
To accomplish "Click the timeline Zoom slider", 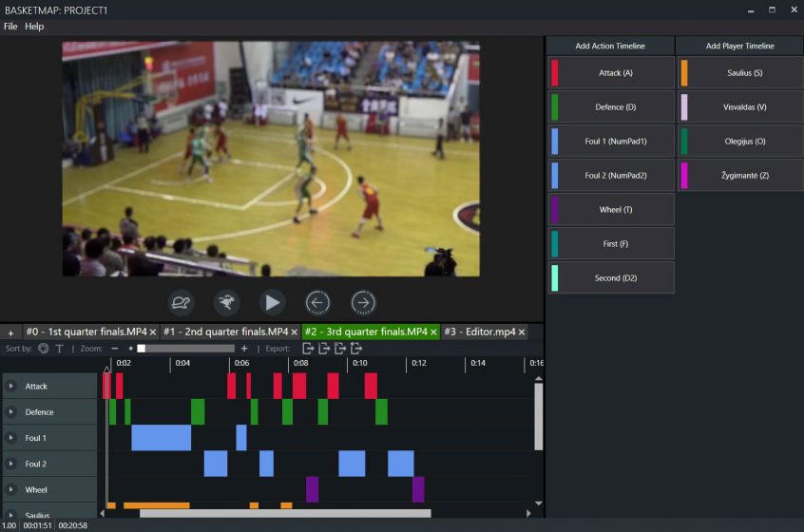I will 185,349.
